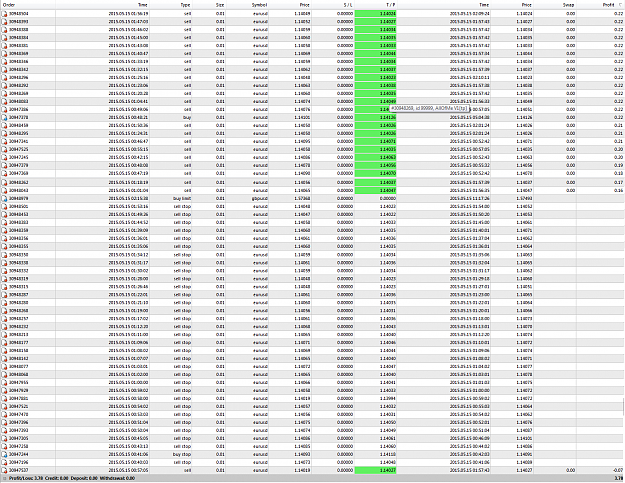Click the open time 2015.05.15 00:57:05
The height and width of the screenshot is (483, 625).
tap(128, 470)
